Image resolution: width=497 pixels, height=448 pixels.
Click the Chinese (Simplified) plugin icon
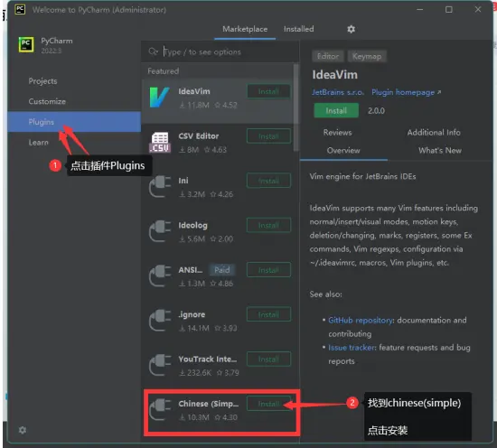click(x=160, y=410)
